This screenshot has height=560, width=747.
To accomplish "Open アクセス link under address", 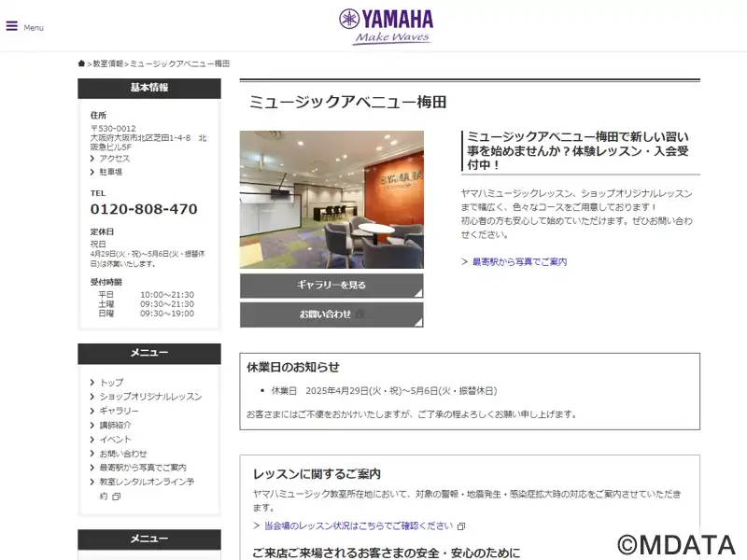I will click(x=114, y=159).
